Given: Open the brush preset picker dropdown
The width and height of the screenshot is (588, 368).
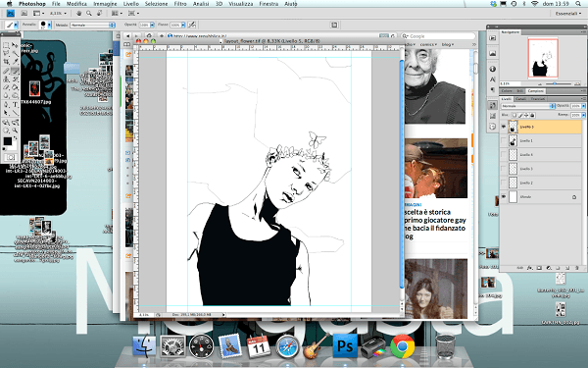Looking at the screenshot, I should point(49,25).
